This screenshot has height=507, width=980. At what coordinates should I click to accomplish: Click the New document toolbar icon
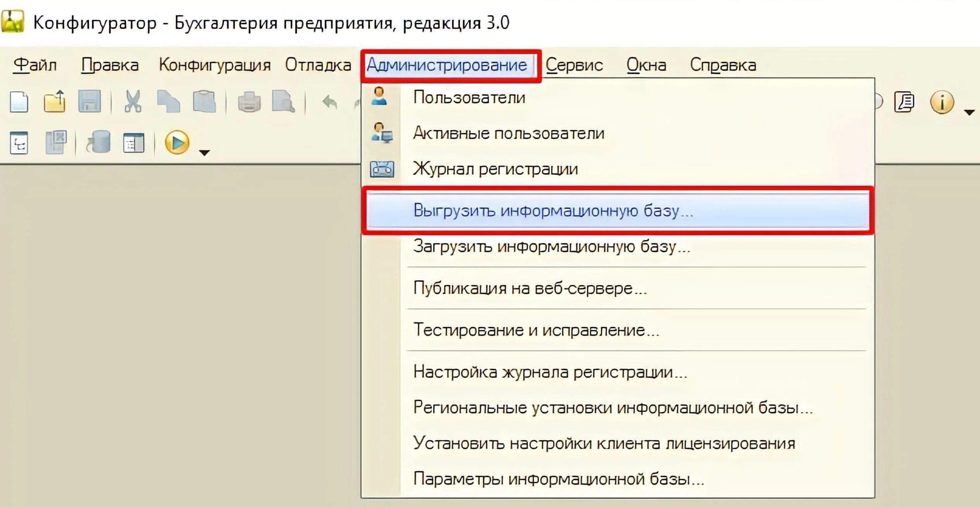19,102
